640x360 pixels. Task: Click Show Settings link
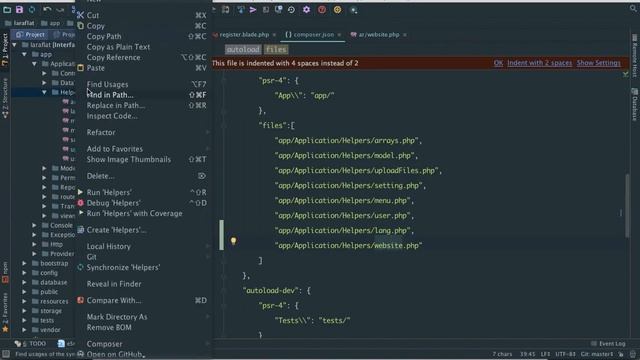tap(598, 63)
